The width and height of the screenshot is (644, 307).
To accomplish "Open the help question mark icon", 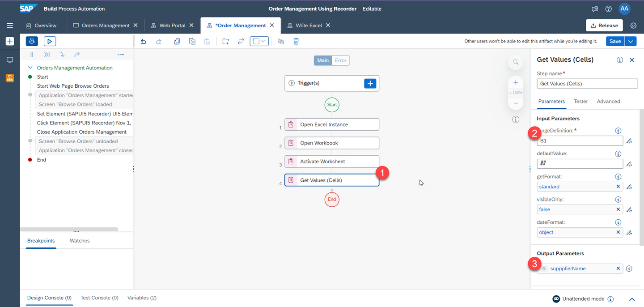I will (608, 9).
